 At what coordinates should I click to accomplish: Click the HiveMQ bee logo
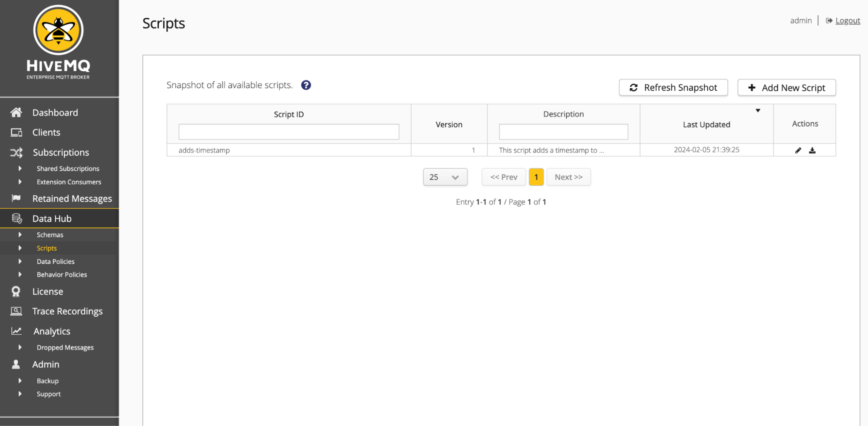pyautogui.click(x=58, y=30)
